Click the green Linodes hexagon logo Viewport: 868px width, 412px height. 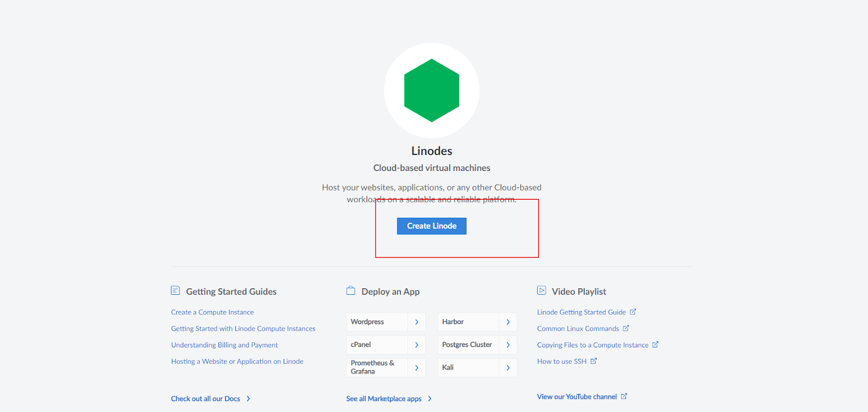point(432,90)
